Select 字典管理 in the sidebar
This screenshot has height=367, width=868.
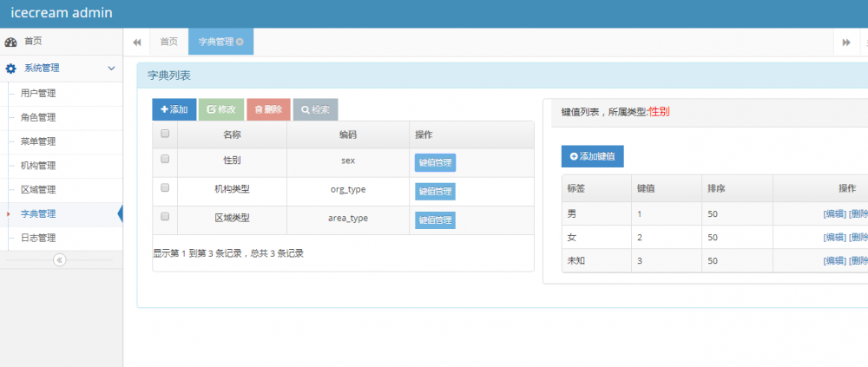pyautogui.click(x=62, y=213)
